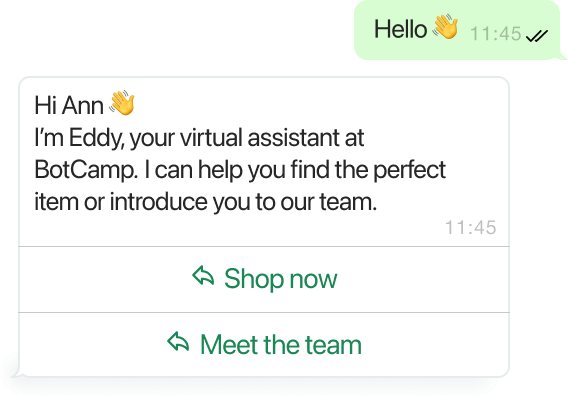Click the reply arrow icon beside Shop now

(x=203, y=276)
